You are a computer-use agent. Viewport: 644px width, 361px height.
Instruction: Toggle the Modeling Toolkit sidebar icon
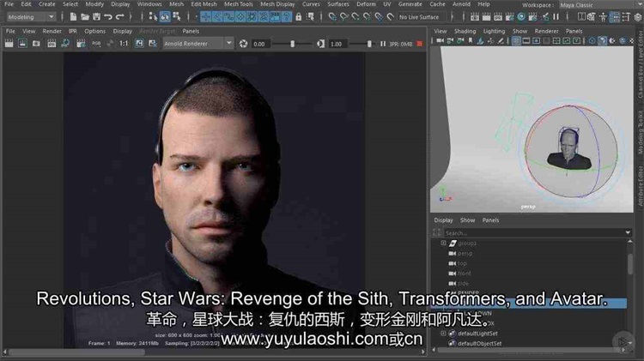(592, 17)
